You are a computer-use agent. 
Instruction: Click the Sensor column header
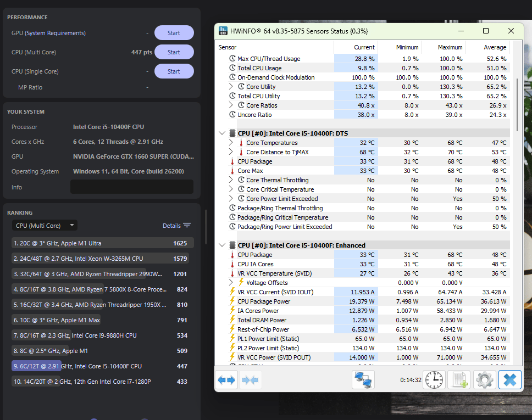coord(274,47)
